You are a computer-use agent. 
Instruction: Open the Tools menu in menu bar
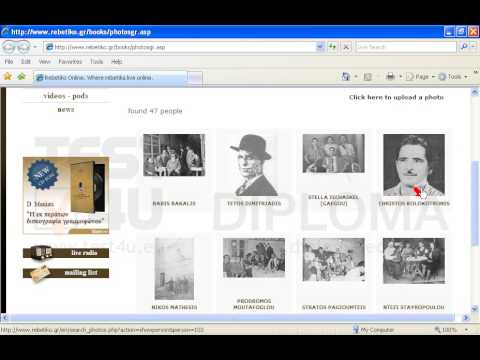coord(97,62)
